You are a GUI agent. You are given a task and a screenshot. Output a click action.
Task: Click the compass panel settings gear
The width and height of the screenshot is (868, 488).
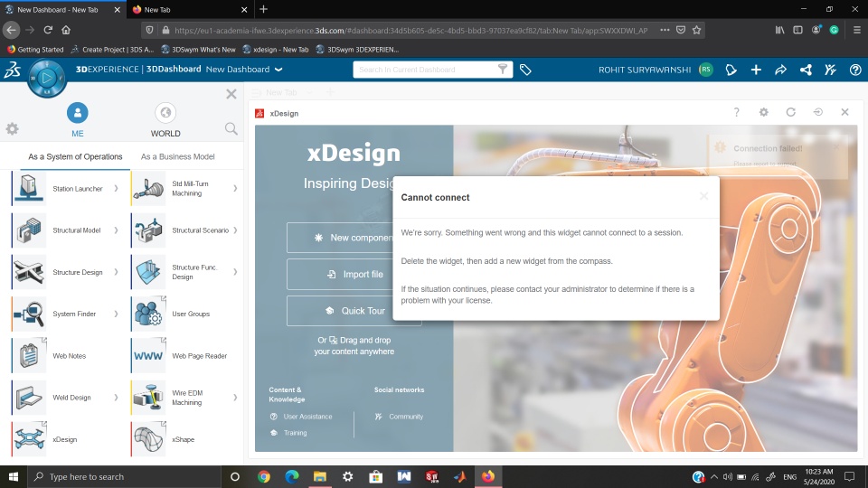tap(12, 129)
